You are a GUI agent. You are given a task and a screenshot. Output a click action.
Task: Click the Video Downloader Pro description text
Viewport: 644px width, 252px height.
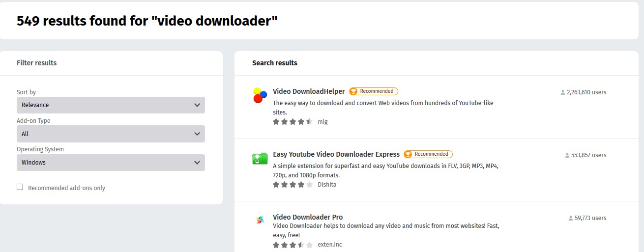pyautogui.click(x=386, y=230)
